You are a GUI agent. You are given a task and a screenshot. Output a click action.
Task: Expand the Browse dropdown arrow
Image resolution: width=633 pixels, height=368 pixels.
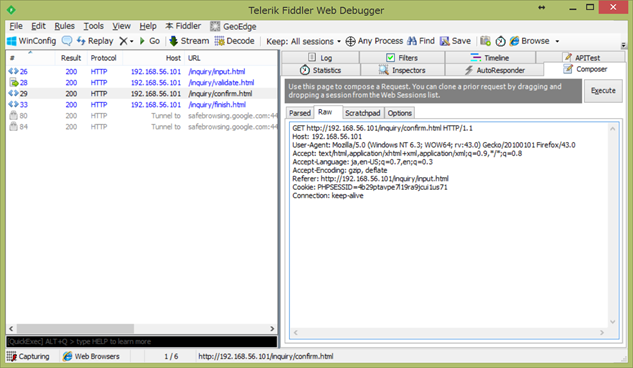[557, 41]
